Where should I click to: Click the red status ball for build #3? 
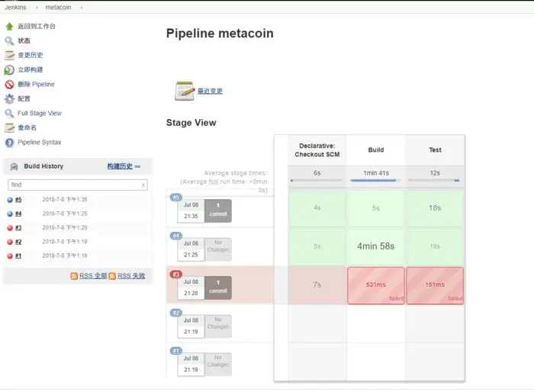pyautogui.click(x=10, y=228)
